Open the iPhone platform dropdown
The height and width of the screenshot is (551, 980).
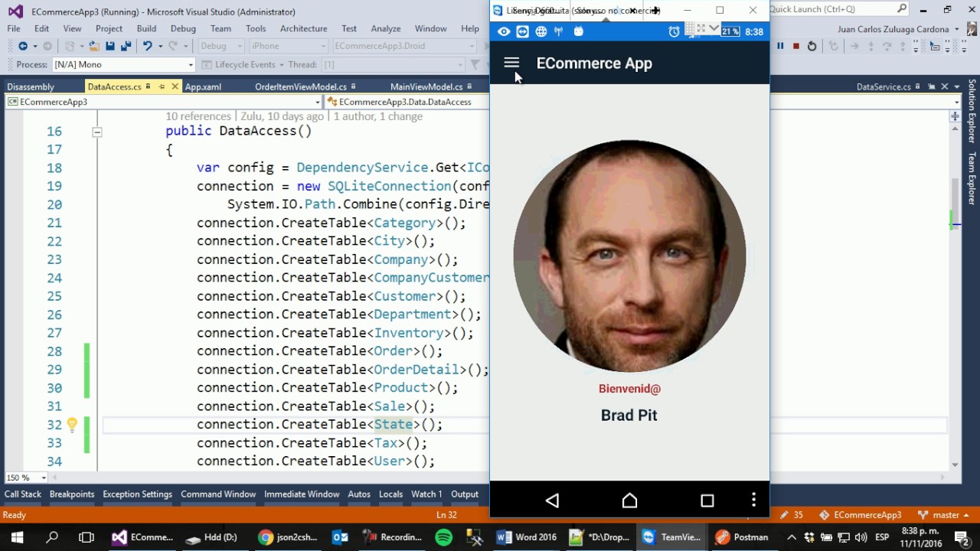click(x=289, y=46)
